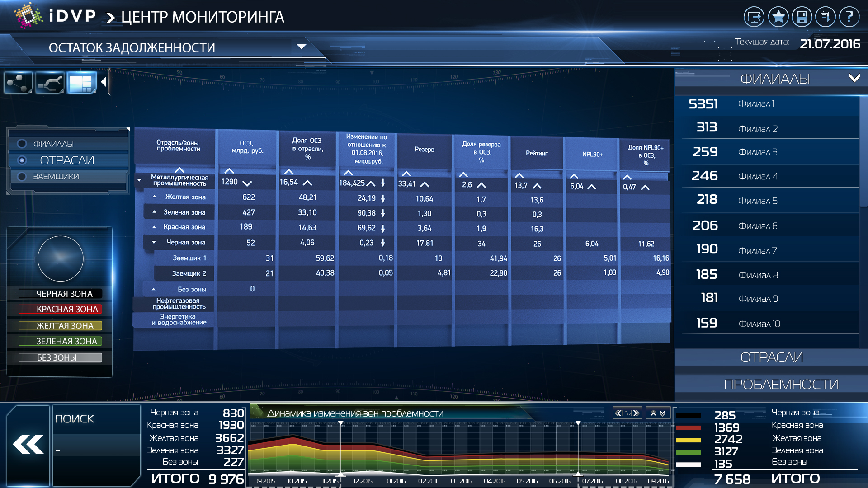Click the documents copy icon
The image size is (868, 488).
point(826,17)
